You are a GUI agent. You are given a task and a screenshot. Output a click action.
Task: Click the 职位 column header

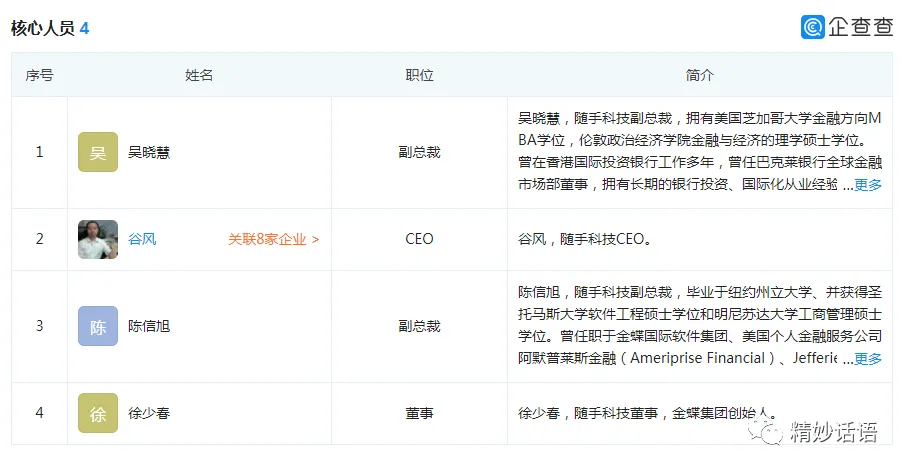[419, 75]
